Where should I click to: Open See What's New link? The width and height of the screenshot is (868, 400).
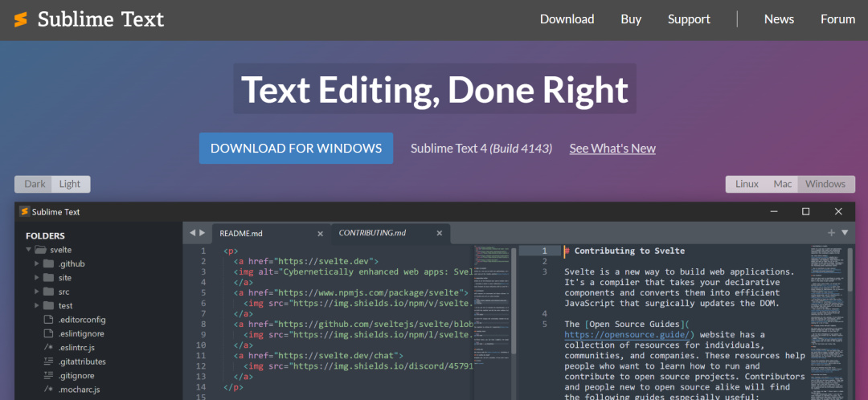[x=612, y=149]
